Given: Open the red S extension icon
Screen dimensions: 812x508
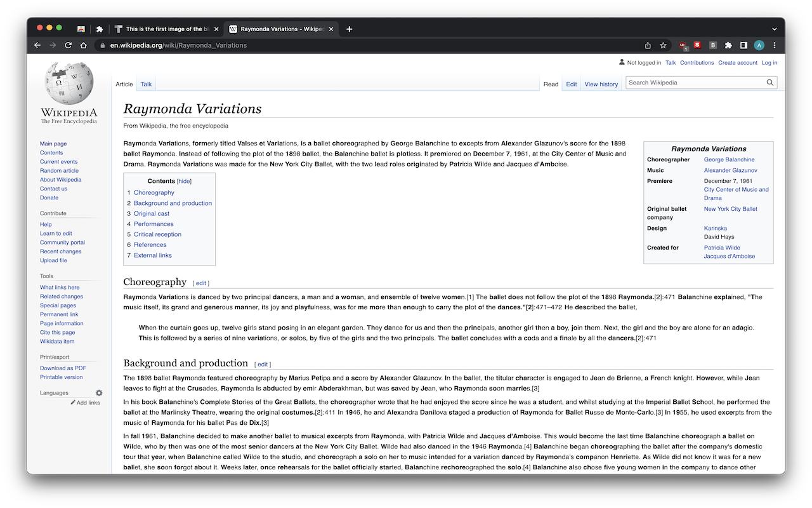Looking at the screenshot, I should coord(697,45).
